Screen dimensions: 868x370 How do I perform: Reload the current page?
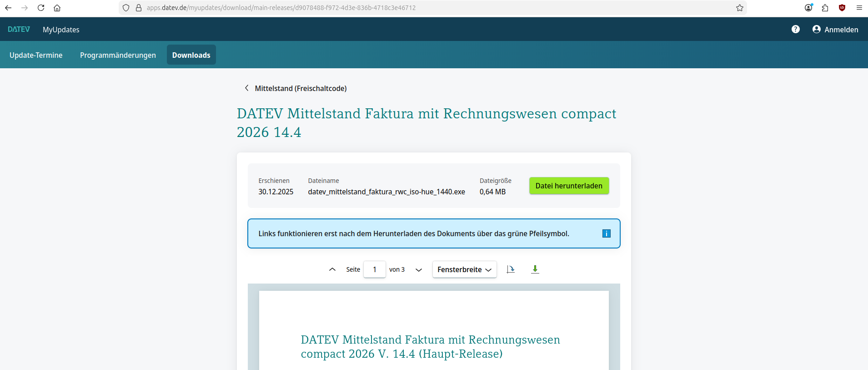coord(41,8)
